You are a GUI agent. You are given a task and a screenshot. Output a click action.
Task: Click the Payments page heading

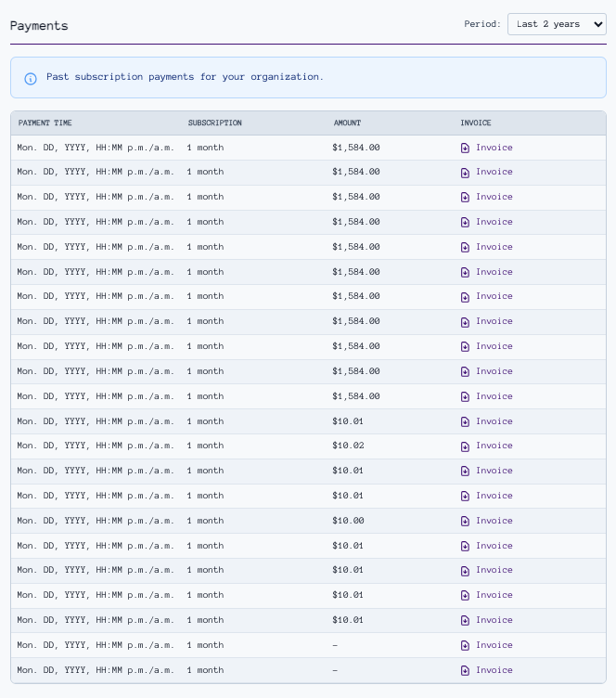[39, 26]
